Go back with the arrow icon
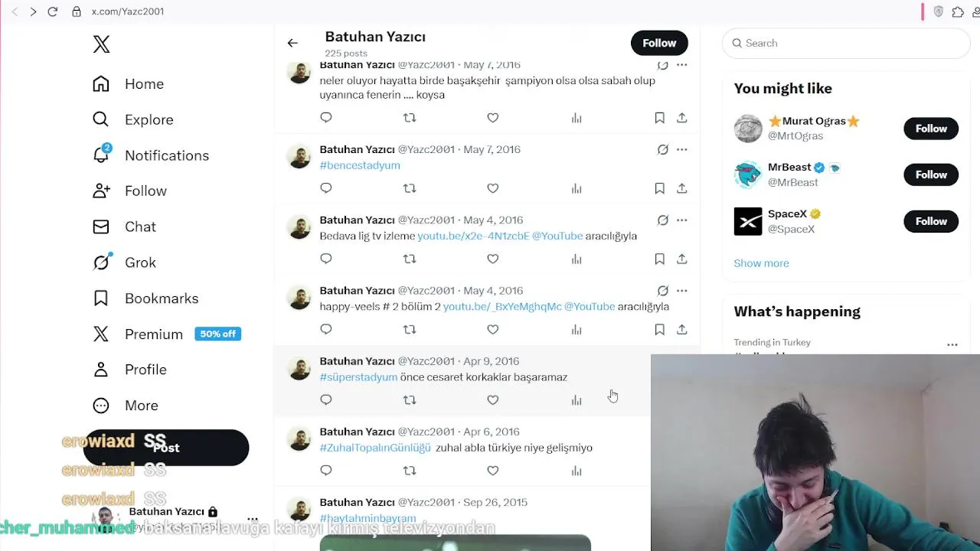 (x=292, y=43)
